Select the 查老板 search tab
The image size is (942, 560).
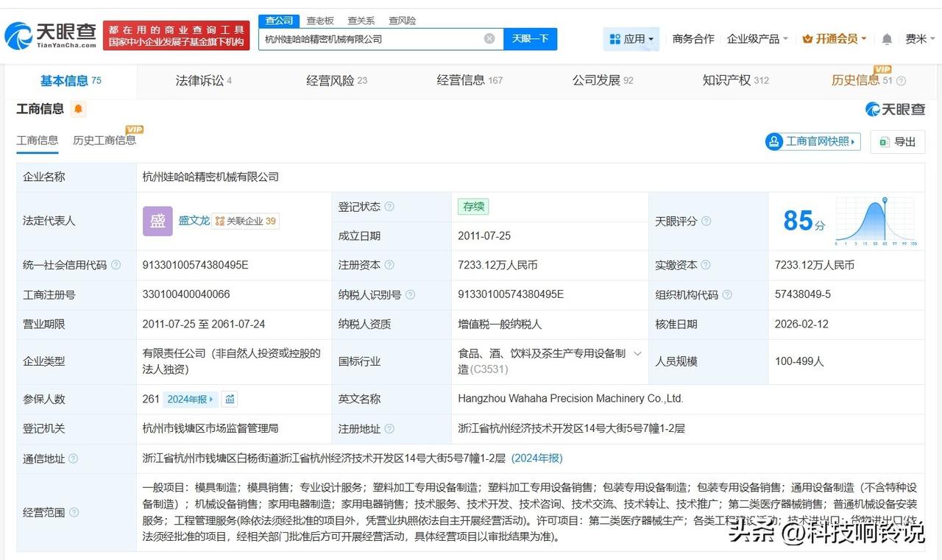(320, 21)
